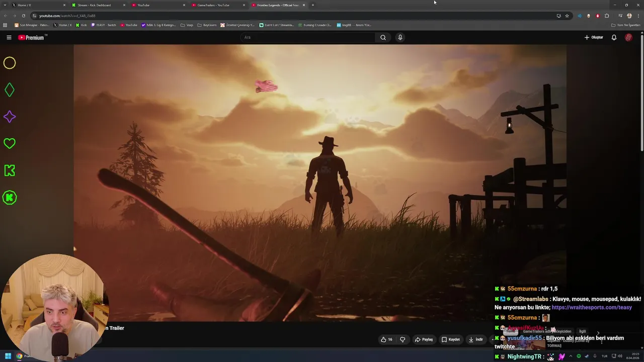Reload the page
644x362 pixels.
(23, 16)
